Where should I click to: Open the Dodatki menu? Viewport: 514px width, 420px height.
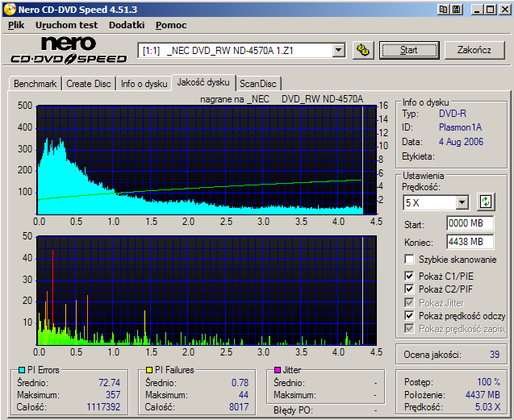(127, 25)
